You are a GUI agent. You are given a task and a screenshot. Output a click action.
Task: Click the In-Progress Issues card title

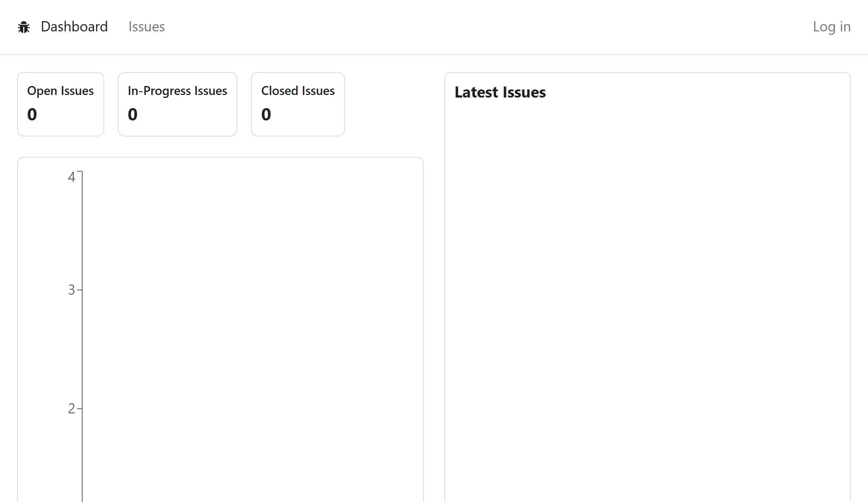[x=177, y=90]
